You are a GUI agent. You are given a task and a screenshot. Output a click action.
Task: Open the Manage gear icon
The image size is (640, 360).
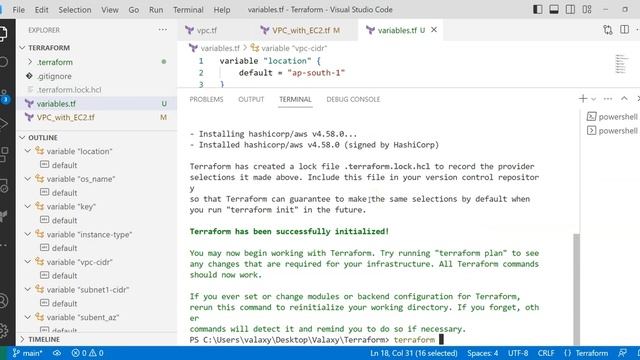[3, 330]
